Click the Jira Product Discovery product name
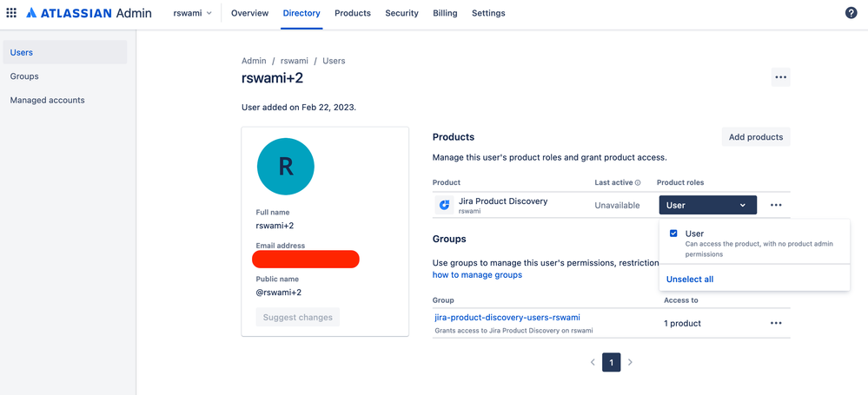868x395 pixels. pyautogui.click(x=503, y=201)
